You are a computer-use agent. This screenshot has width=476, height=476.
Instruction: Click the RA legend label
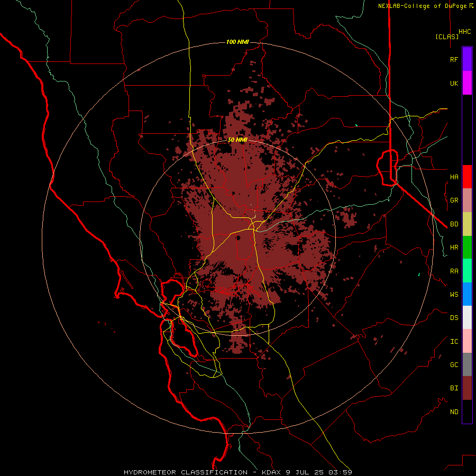454,271
